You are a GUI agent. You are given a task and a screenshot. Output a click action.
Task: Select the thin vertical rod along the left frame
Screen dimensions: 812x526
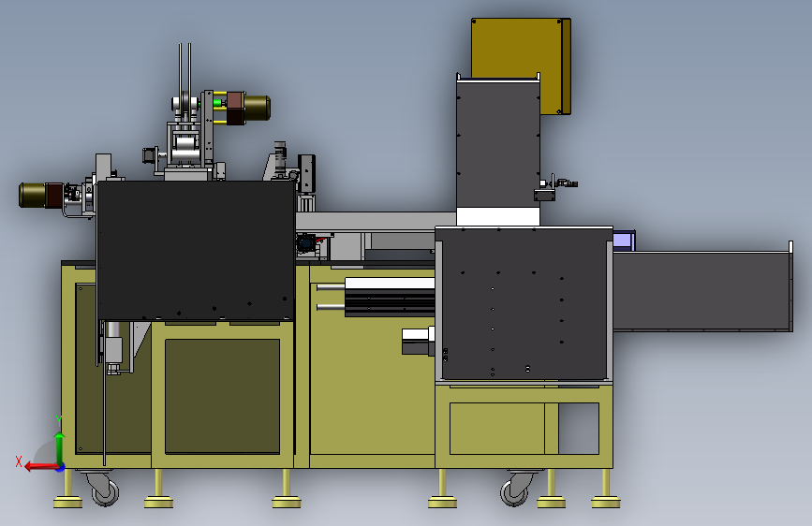click(x=104, y=392)
